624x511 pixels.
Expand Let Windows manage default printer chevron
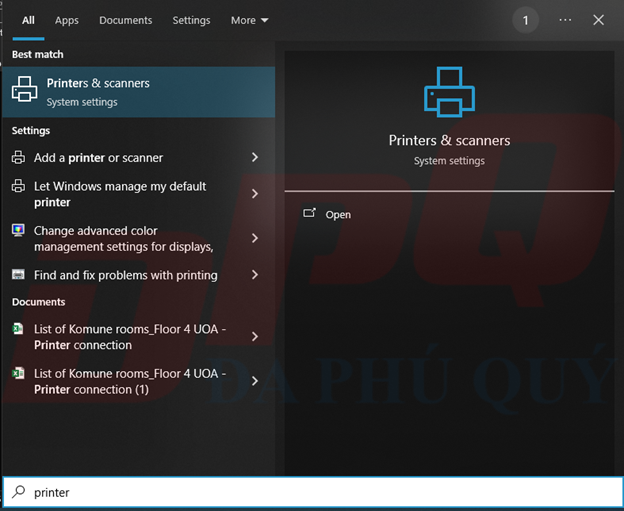255,194
